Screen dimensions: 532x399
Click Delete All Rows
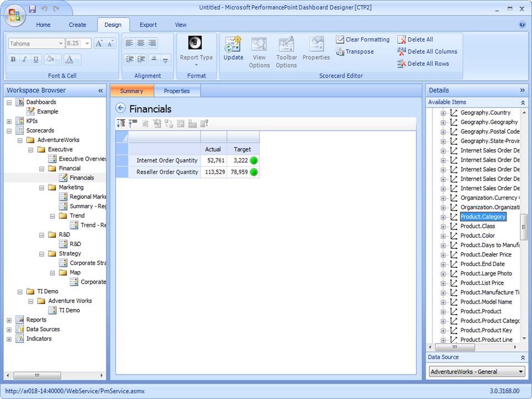(x=423, y=64)
